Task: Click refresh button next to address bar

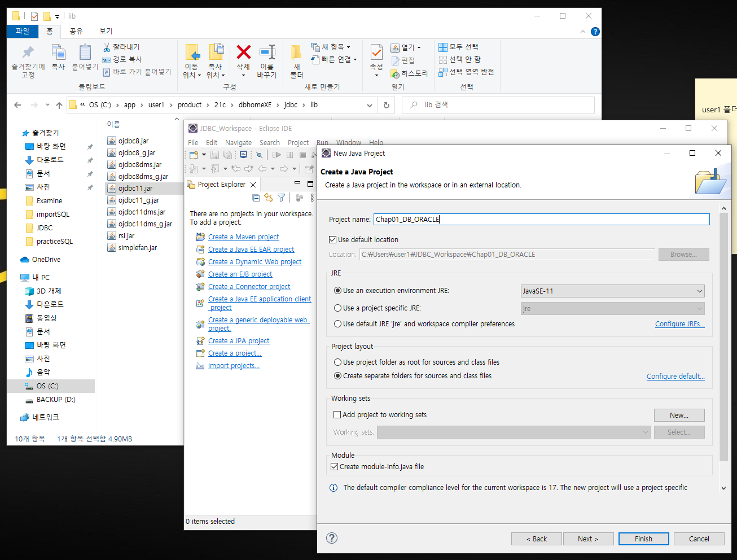Action: (x=387, y=105)
